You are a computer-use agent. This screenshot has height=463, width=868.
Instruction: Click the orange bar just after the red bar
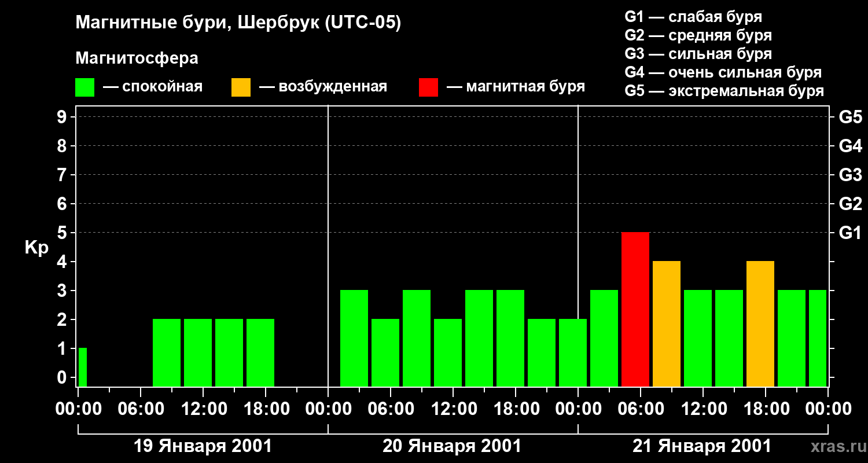[x=667, y=324]
